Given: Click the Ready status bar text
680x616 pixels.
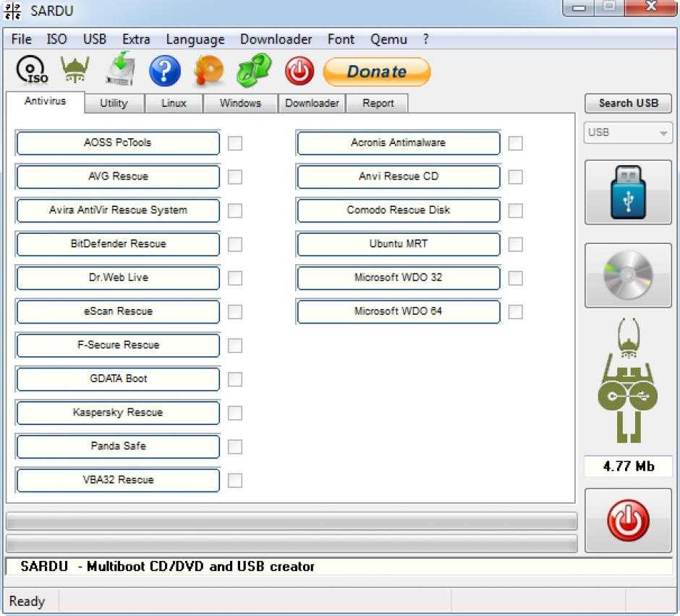Looking at the screenshot, I should [x=27, y=602].
